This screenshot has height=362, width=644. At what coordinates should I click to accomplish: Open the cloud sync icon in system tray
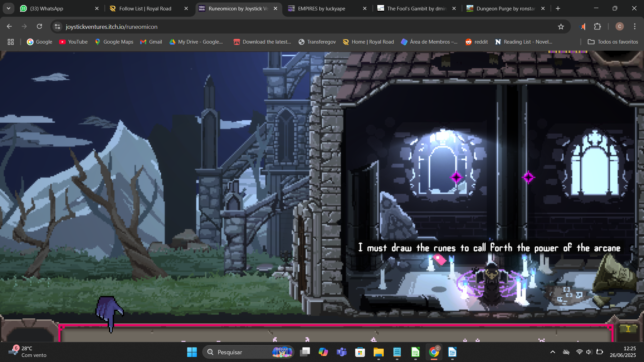pyautogui.click(x=566, y=352)
